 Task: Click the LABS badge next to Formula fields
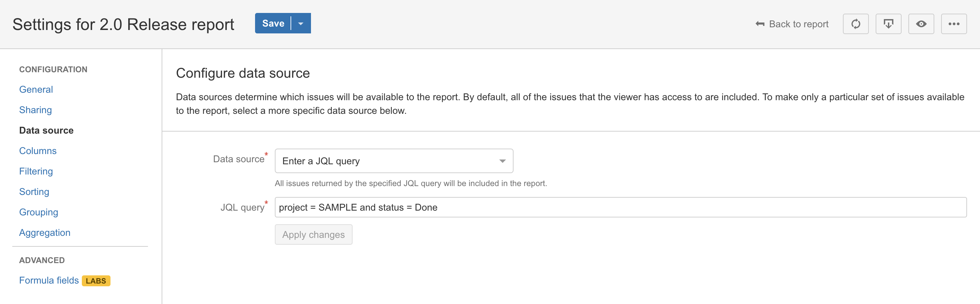96,281
